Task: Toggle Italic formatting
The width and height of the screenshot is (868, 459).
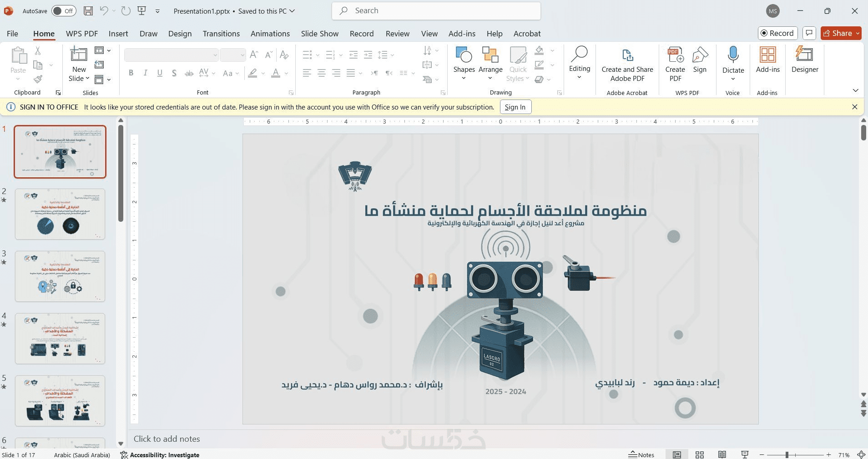Action: [146, 73]
